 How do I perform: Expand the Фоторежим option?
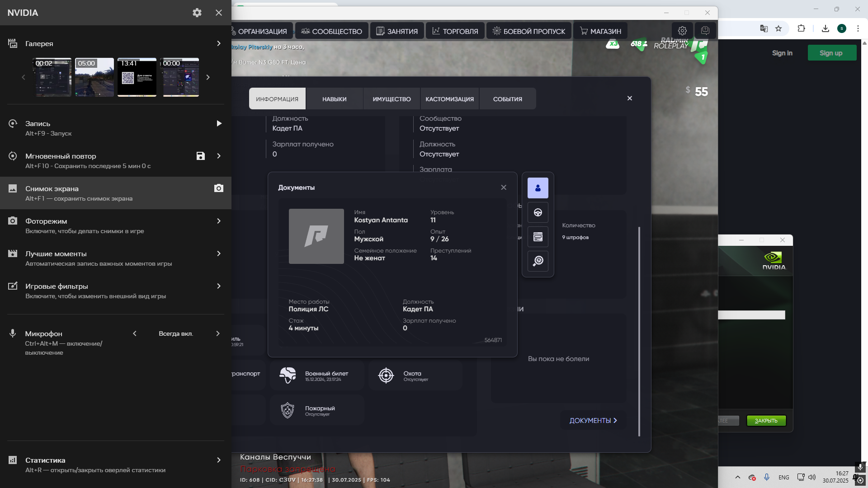(x=219, y=221)
